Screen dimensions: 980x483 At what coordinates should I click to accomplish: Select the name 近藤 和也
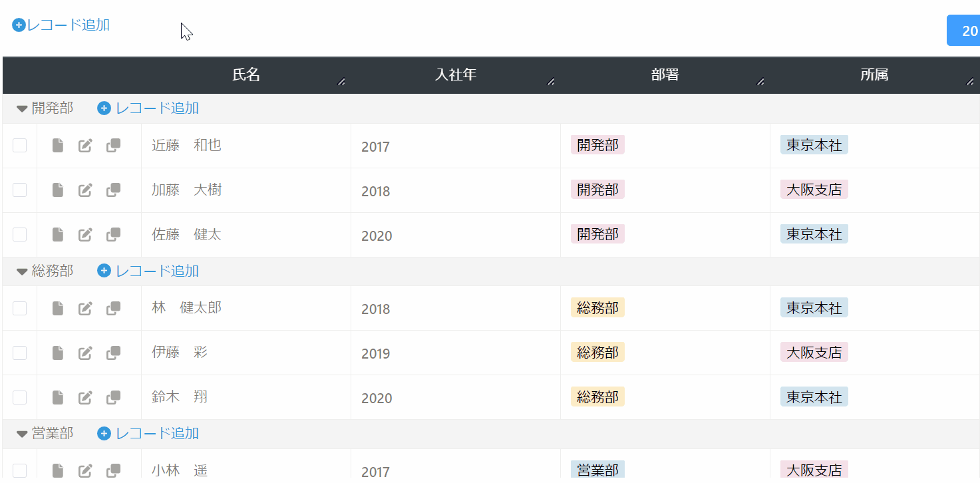[186, 145]
